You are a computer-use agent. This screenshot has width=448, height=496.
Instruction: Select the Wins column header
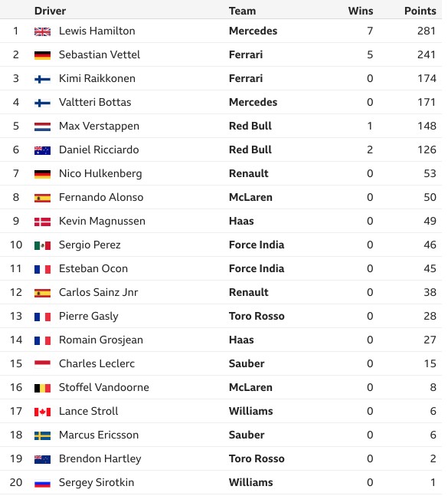pyautogui.click(x=361, y=11)
